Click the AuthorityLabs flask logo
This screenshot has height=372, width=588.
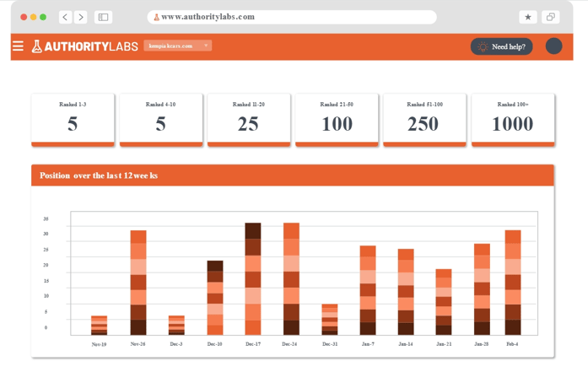[36, 46]
